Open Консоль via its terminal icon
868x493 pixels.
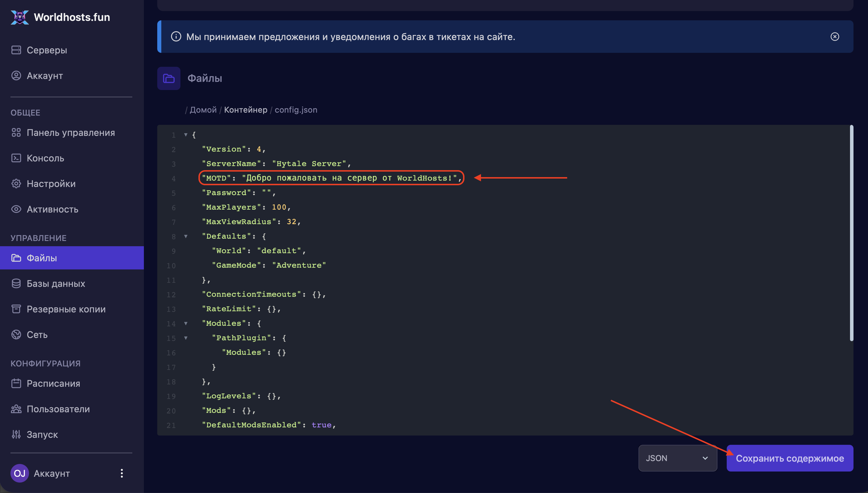tap(16, 158)
